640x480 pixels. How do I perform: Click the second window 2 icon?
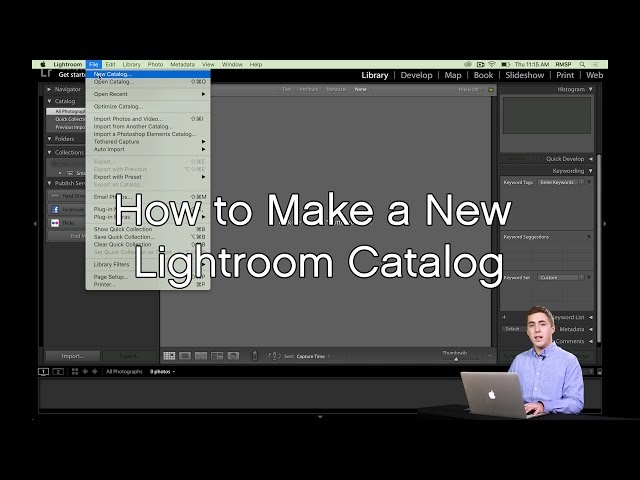pos(58,371)
